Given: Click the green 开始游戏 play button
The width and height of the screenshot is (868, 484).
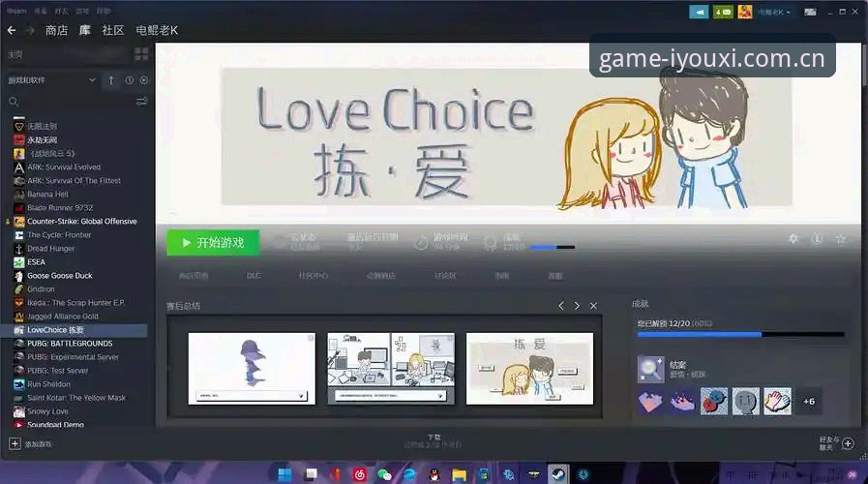Looking at the screenshot, I should [213, 243].
